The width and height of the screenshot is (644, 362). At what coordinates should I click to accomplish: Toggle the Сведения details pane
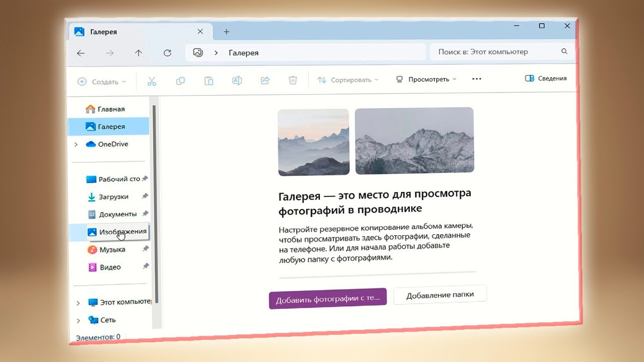[545, 78]
